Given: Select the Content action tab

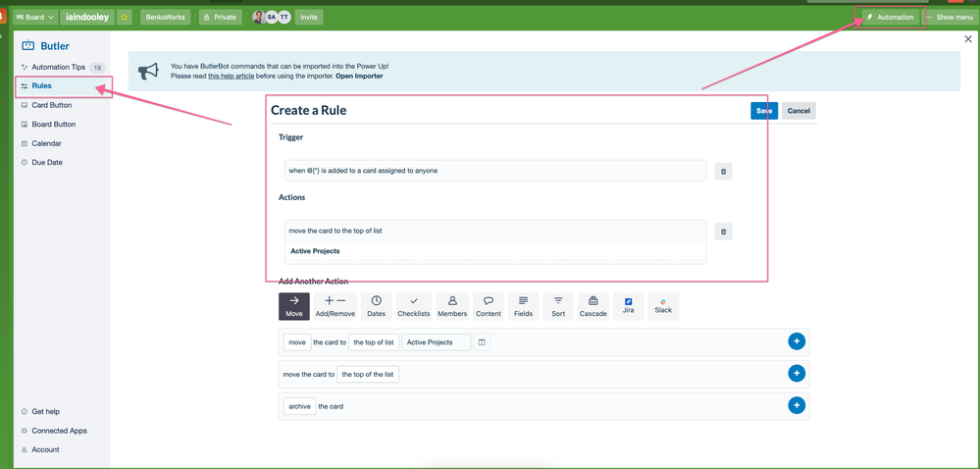Looking at the screenshot, I should [489, 306].
